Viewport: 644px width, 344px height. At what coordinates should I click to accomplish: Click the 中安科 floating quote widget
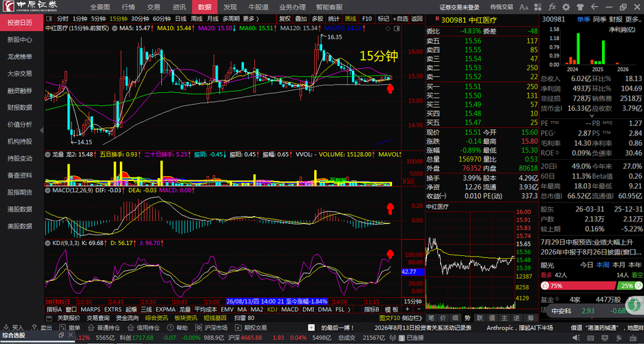point(592,310)
